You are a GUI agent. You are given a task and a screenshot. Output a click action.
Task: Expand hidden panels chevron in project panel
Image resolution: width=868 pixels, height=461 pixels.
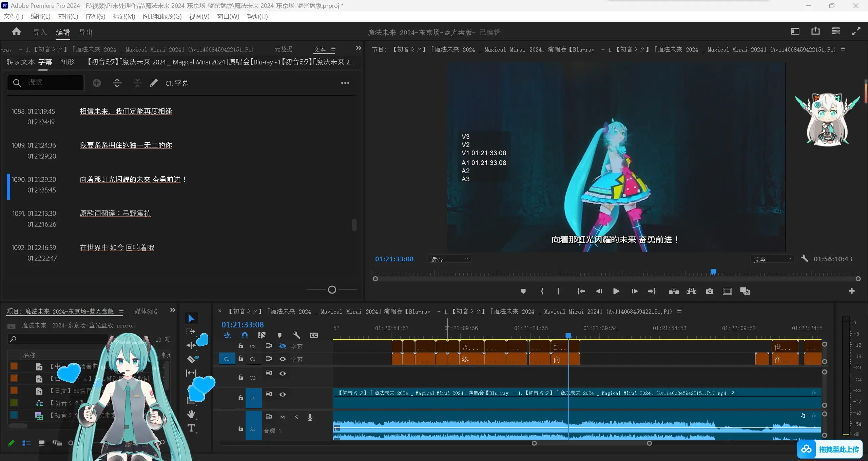click(x=173, y=310)
